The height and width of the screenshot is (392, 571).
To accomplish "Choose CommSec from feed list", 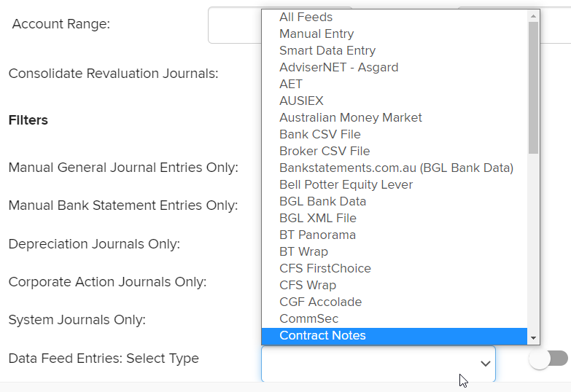I will (x=308, y=318).
